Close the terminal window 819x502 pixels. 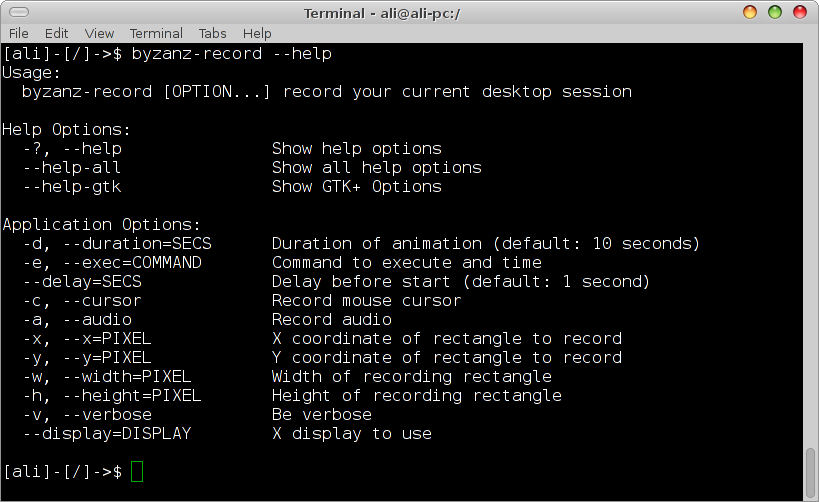[799, 12]
